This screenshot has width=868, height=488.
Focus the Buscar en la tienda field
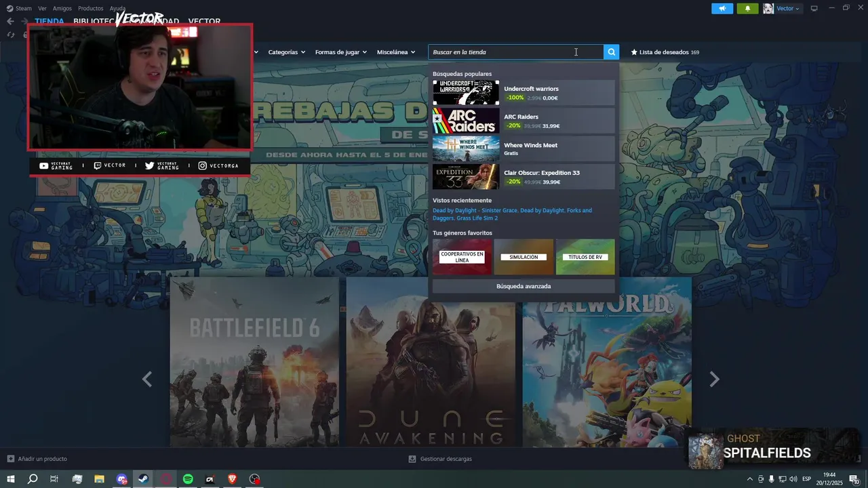coord(515,52)
